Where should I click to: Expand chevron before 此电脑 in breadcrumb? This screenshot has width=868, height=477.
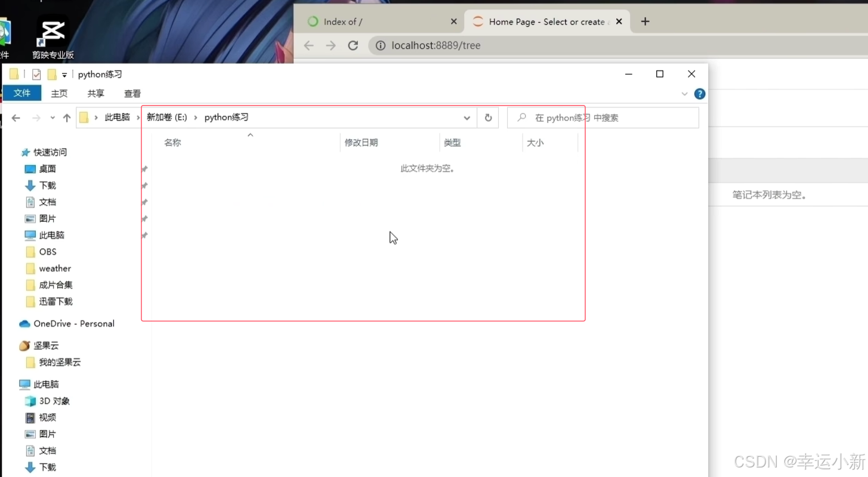(96, 117)
